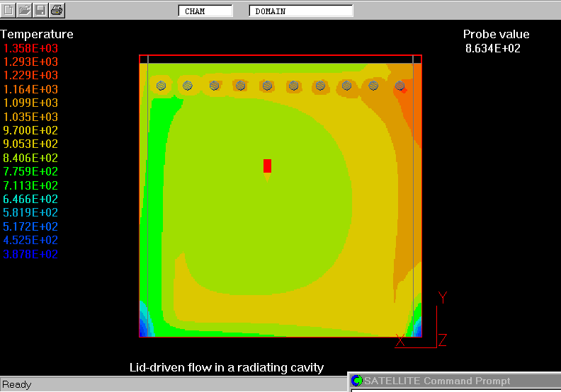Click the plot title 'Lid-driven flow in a radiating cavity'

click(x=226, y=367)
